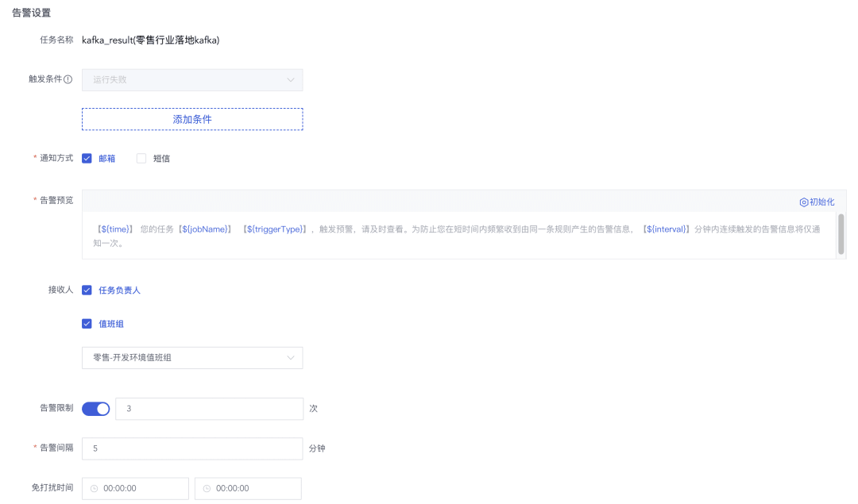Click the 初始化 link text
Image resolution: width=858 pixels, height=504 pixels.
[x=822, y=202]
